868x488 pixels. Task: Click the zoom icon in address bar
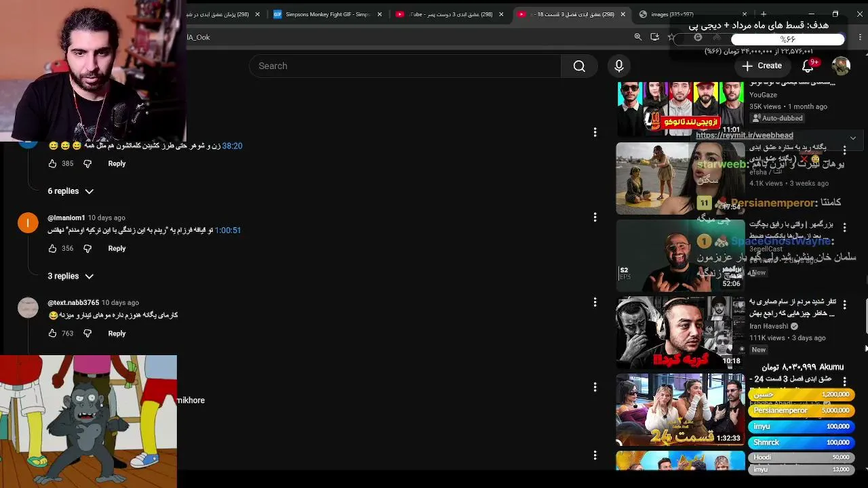[x=637, y=37]
